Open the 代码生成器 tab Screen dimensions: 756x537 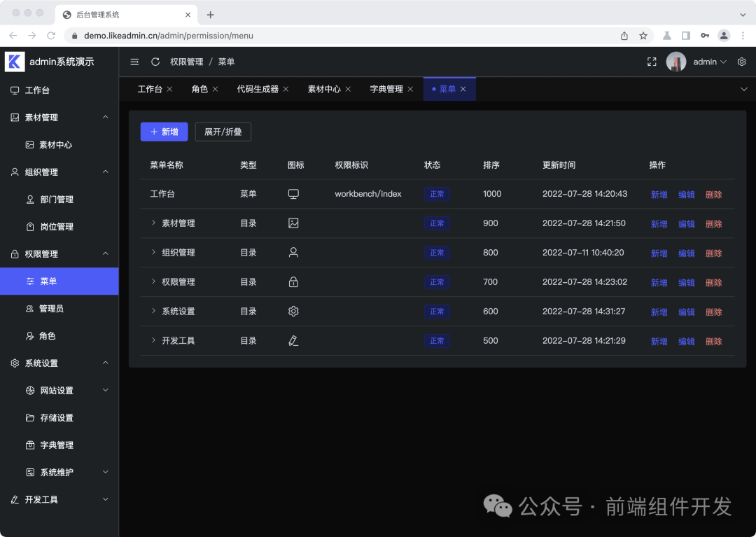click(x=258, y=89)
